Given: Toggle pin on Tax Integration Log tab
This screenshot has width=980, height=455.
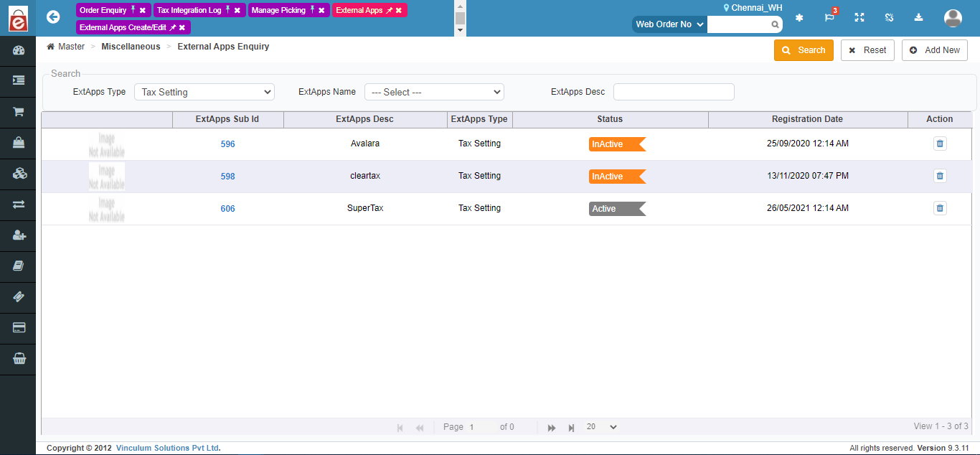Looking at the screenshot, I should (x=227, y=10).
